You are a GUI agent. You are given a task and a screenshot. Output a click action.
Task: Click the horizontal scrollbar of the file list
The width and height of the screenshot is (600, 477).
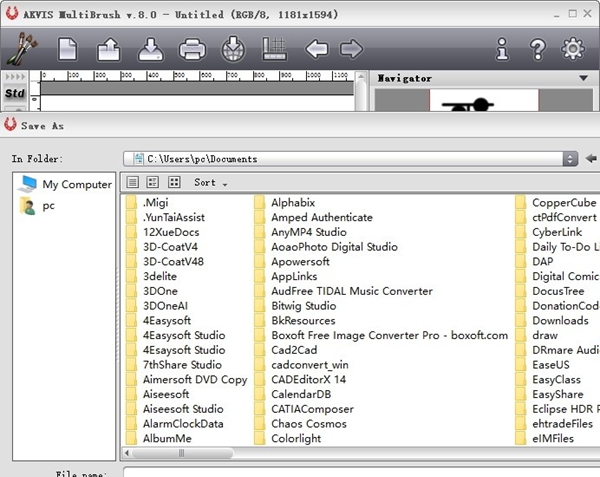tap(182, 453)
